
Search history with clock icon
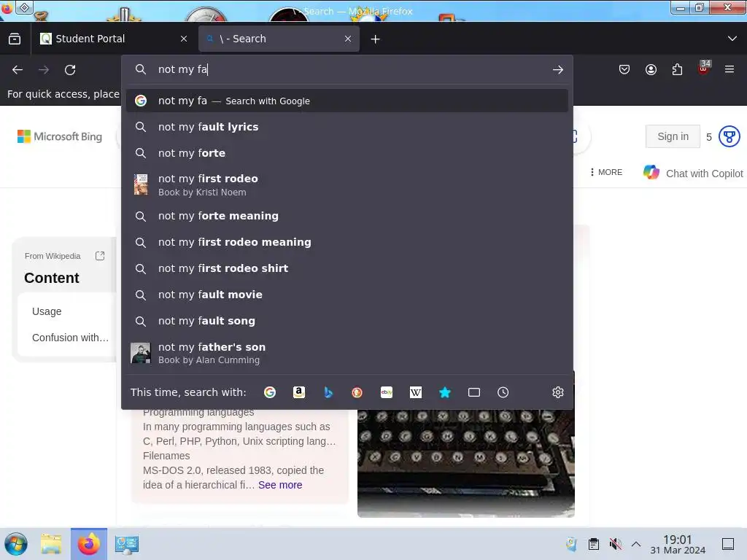point(503,392)
